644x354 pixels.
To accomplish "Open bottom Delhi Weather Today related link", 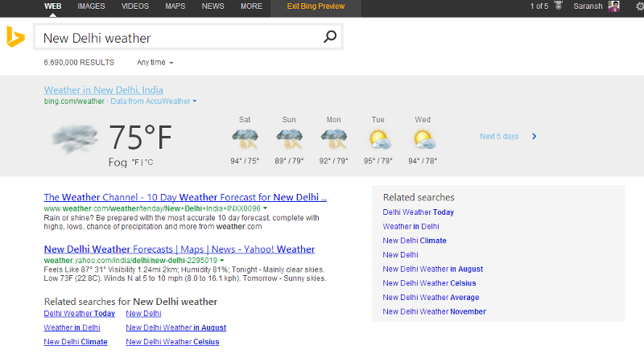I will 79,314.
